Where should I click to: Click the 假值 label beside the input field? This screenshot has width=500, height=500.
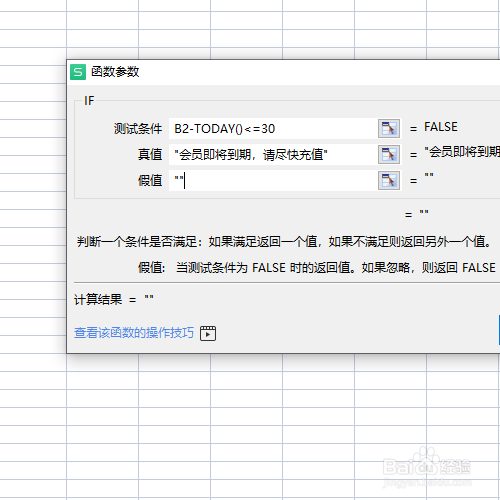(x=150, y=181)
